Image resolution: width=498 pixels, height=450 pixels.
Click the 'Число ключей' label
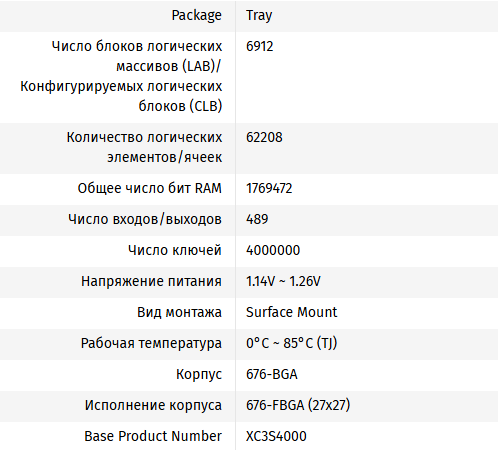point(175,250)
